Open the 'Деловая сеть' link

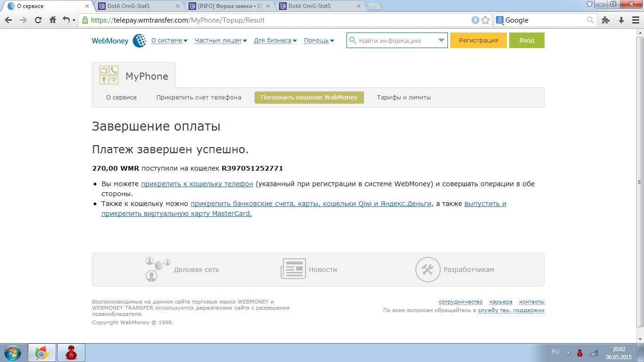[x=197, y=270]
